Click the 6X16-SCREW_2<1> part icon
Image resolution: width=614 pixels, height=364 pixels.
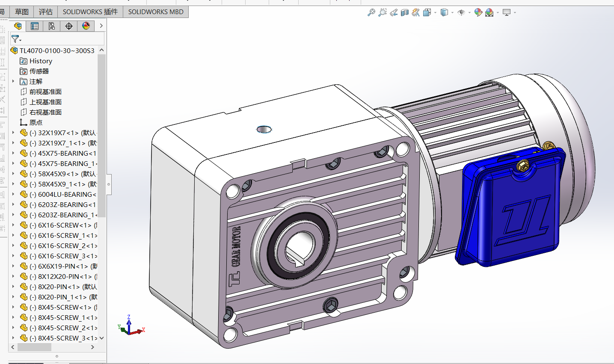pos(24,246)
